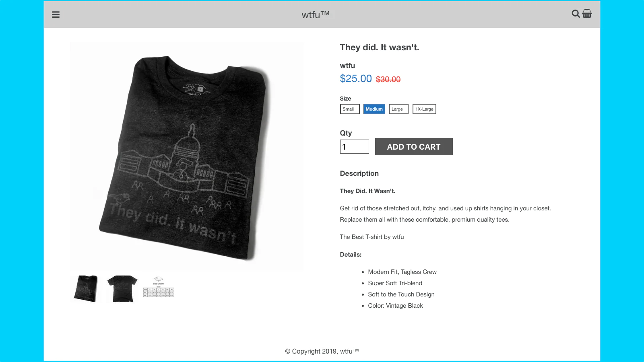
Task: Select the Medium size option
Action: 374,109
